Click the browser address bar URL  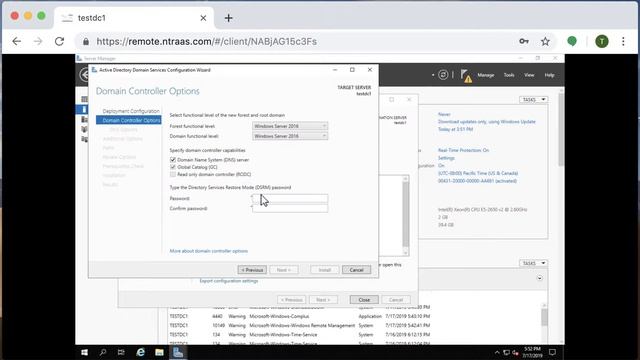[x=207, y=41]
